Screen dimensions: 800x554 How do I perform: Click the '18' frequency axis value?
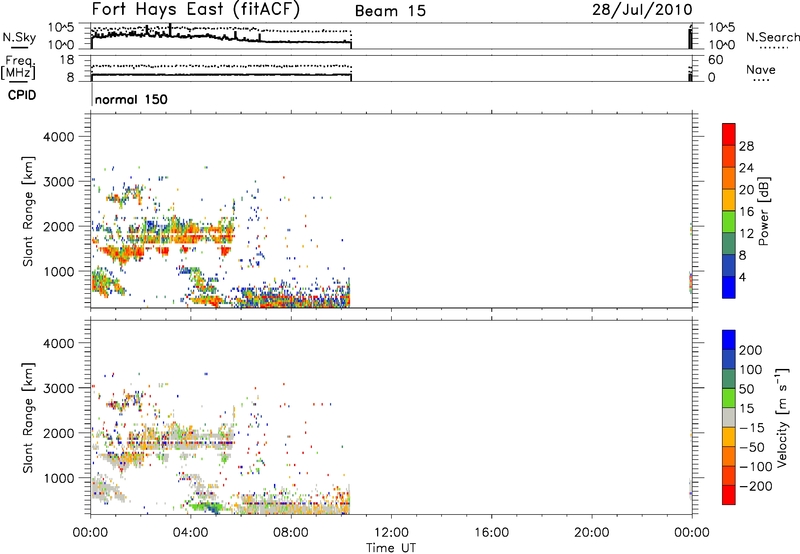pyautogui.click(x=67, y=60)
